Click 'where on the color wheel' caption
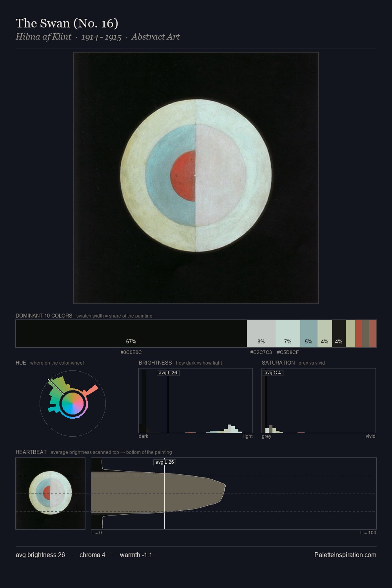Image resolution: width=392 pixels, height=588 pixels. pyautogui.click(x=57, y=363)
